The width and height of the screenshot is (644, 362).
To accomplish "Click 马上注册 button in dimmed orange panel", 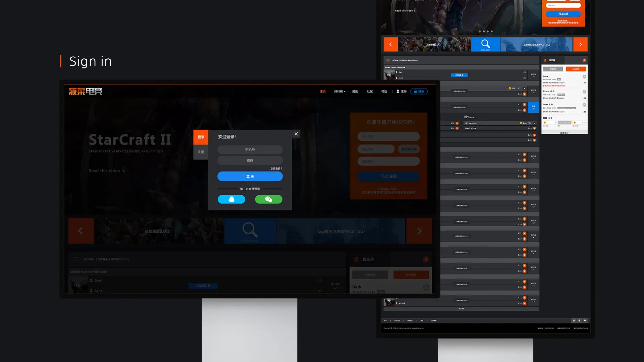I will [388, 176].
